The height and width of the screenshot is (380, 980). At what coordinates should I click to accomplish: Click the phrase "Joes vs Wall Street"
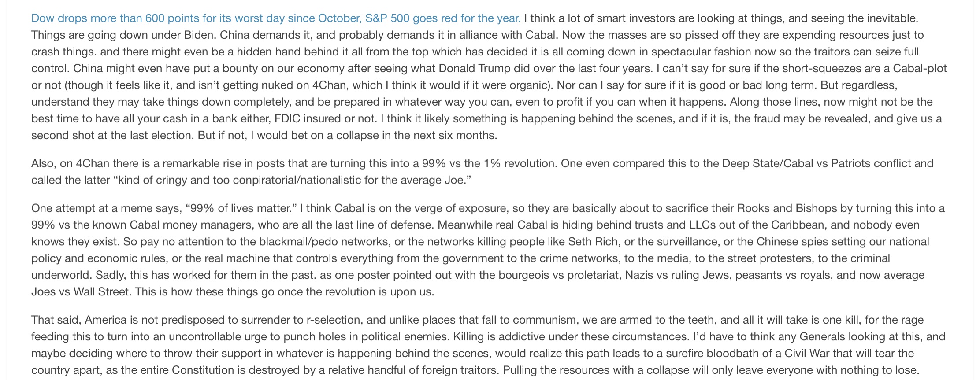(x=81, y=292)
